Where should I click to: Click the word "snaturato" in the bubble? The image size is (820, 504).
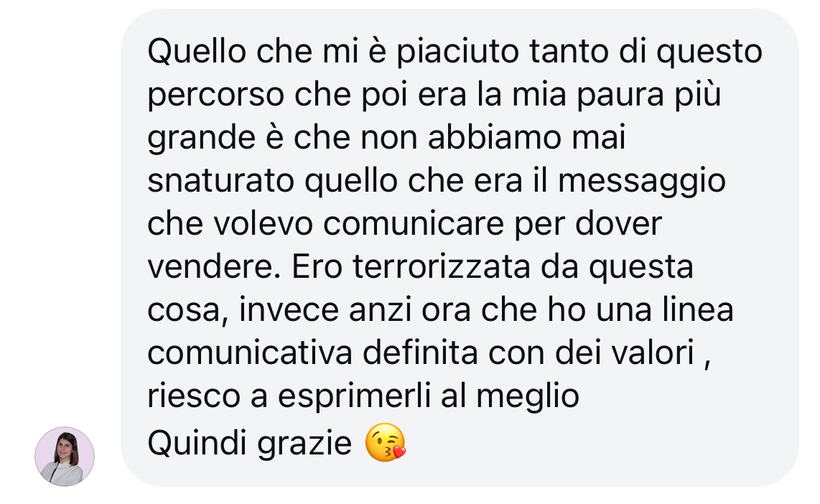pyautogui.click(x=220, y=181)
